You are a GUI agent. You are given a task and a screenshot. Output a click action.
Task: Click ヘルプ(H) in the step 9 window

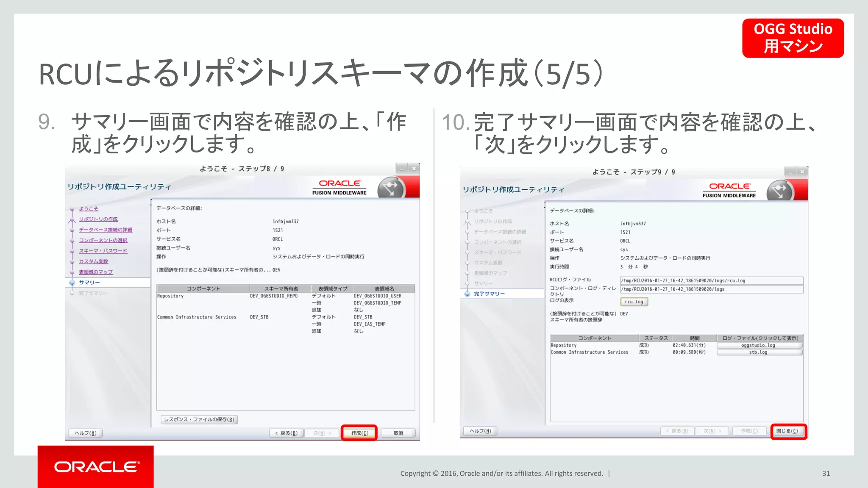pos(480,431)
